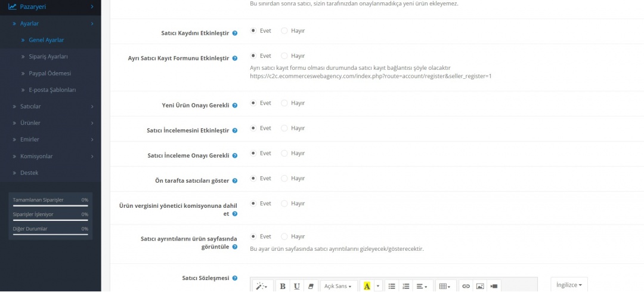Click the insert link icon
The width and height of the screenshot is (644, 292).
coord(466,286)
